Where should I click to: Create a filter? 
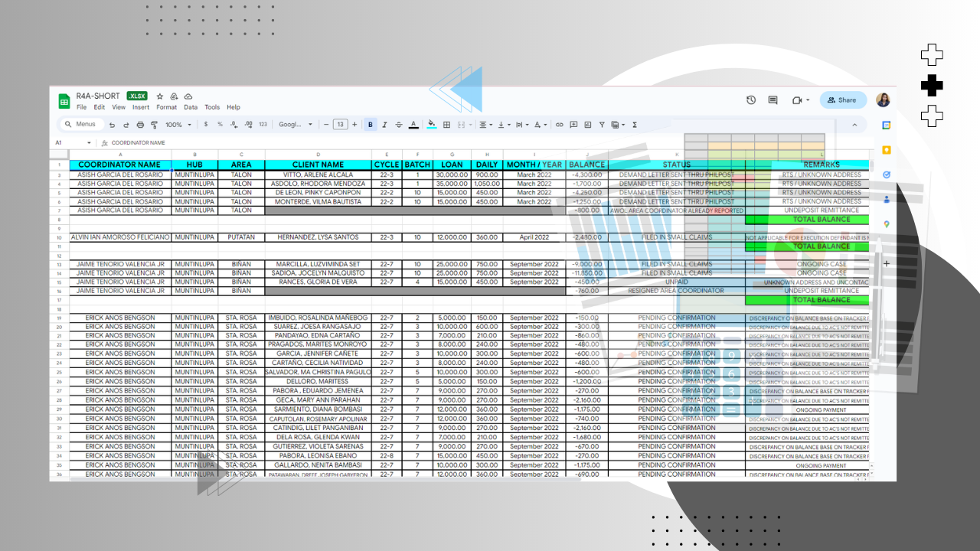click(x=602, y=125)
